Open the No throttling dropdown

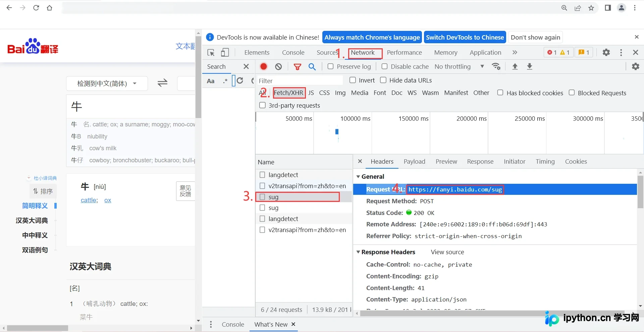459,66
